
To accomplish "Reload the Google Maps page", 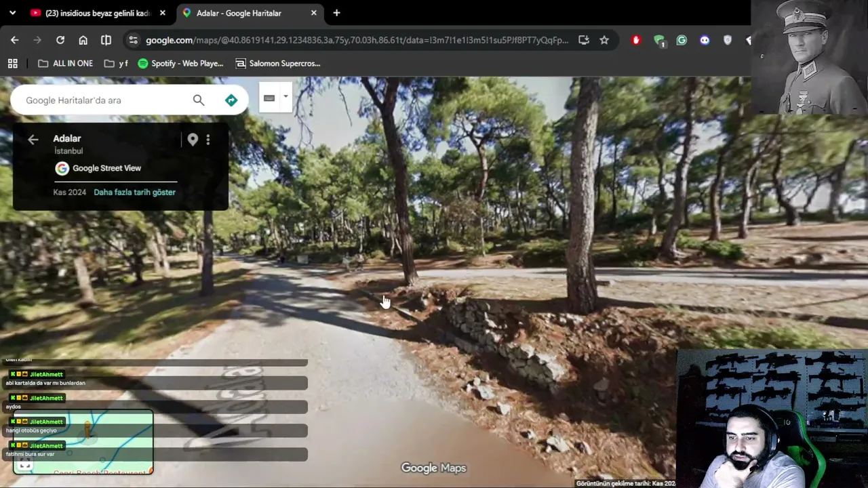I will (x=60, y=40).
